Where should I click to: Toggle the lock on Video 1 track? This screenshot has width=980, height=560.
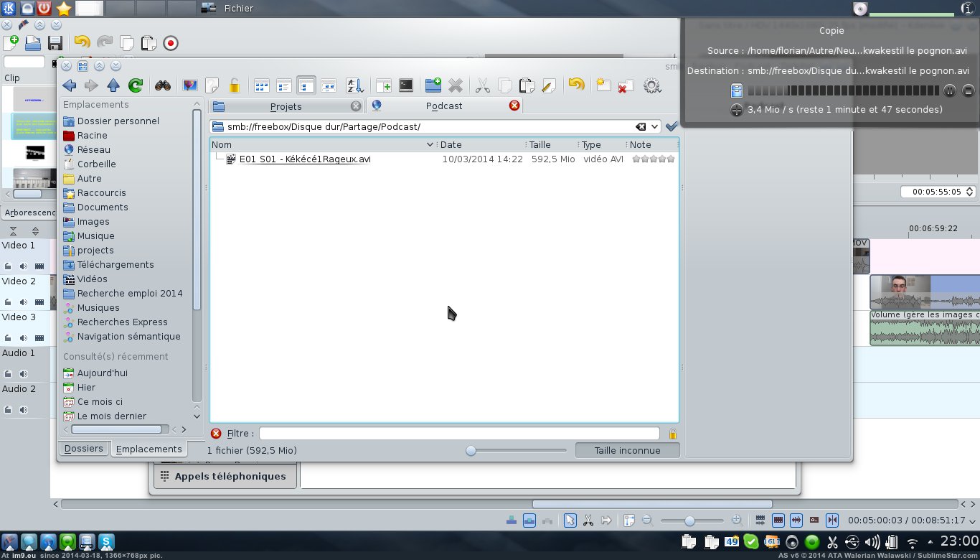click(8, 266)
